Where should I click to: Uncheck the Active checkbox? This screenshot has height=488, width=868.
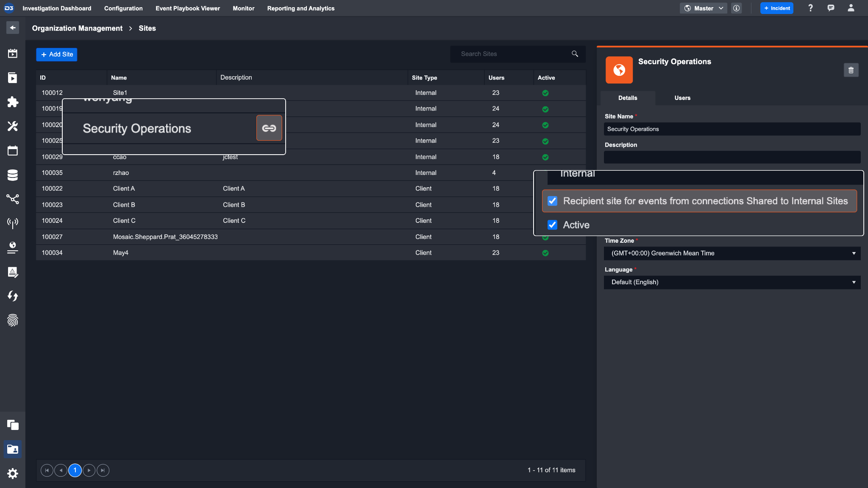click(552, 225)
